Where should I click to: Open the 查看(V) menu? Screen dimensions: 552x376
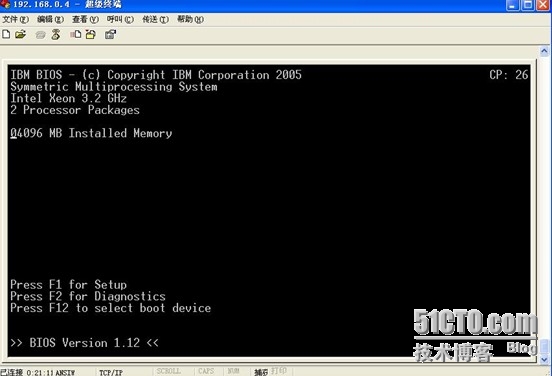pyautogui.click(x=85, y=19)
